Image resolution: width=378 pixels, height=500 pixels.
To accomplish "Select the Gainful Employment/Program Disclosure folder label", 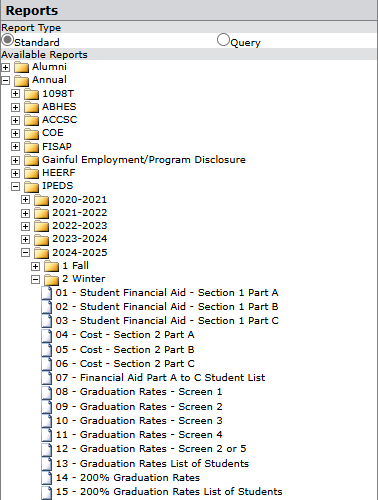I will tap(144, 160).
